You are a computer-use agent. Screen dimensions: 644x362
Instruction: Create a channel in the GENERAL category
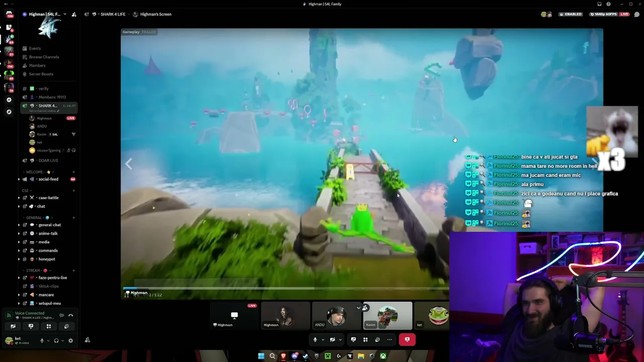coord(73,218)
